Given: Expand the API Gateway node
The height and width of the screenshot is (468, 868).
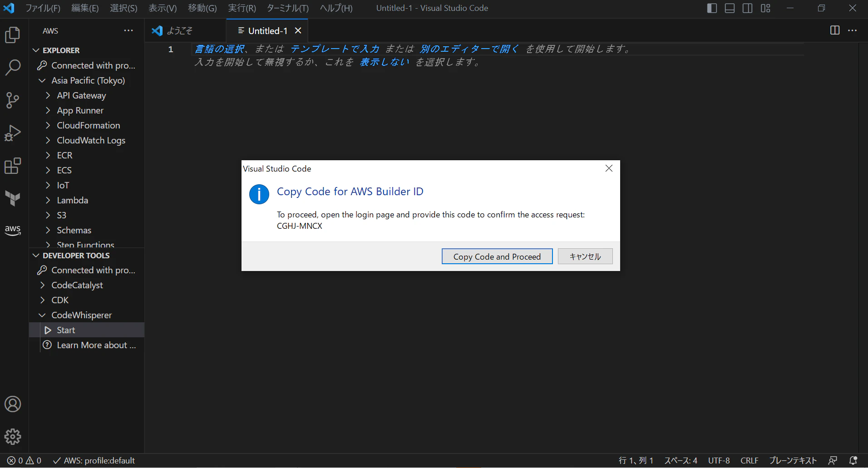Looking at the screenshot, I should click(48, 95).
